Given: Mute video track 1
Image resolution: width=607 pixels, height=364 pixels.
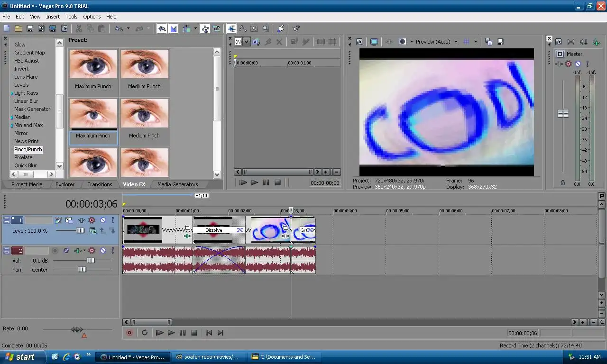Looking at the screenshot, I should 103,220.
